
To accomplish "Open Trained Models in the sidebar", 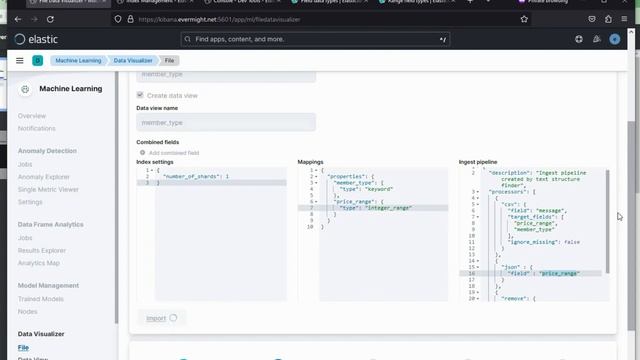I will pyautogui.click(x=41, y=299).
